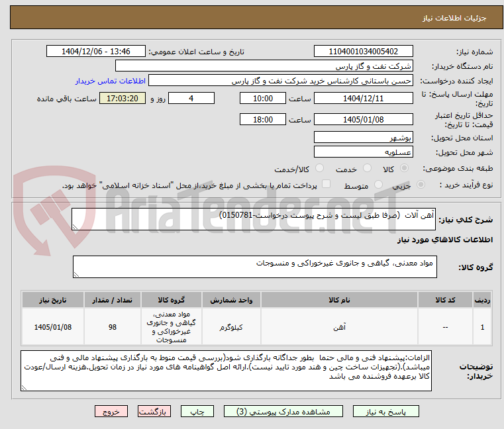Click the remaining days field 4
Screen dimensions: 504x429
click(x=191, y=99)
